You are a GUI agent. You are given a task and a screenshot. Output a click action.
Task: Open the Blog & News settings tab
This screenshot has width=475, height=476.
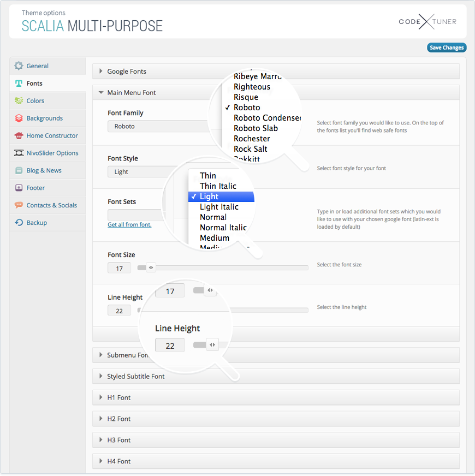(x=44, y=171)
